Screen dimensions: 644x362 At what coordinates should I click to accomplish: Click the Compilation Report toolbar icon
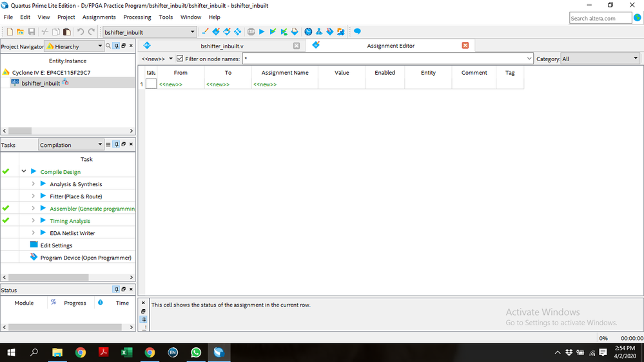coord(295,32)
